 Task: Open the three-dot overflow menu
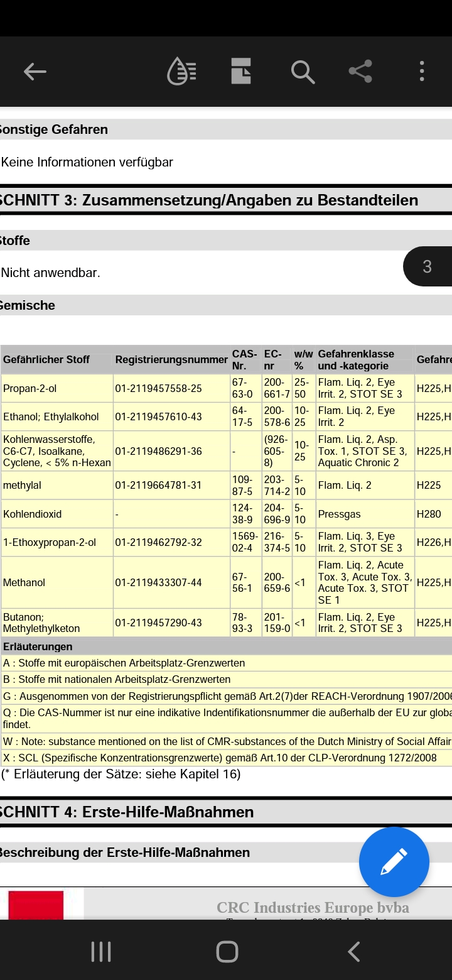point(422,71)
